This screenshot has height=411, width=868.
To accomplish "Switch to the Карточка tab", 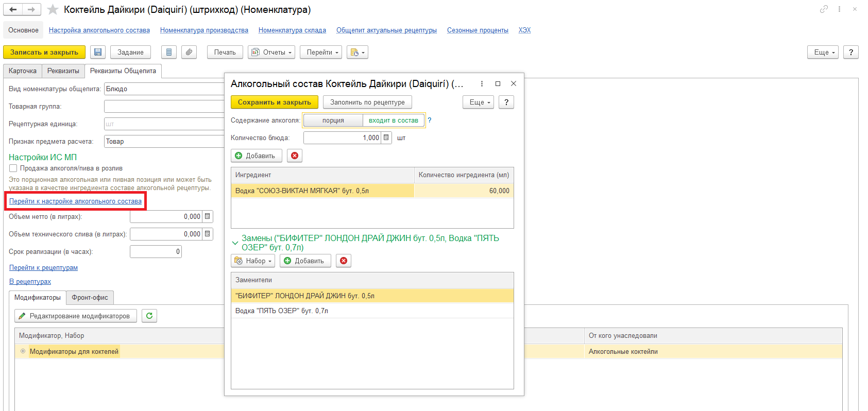I will (x=23, y=71).
